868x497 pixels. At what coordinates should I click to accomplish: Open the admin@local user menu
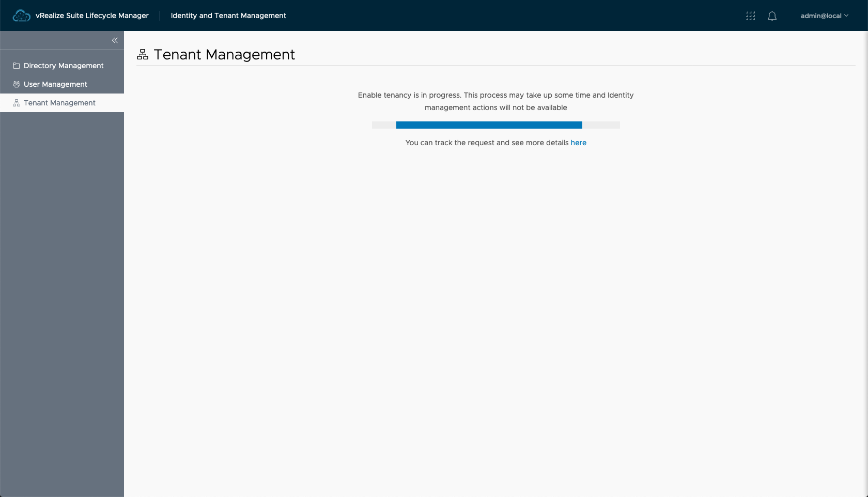point(820,16)
